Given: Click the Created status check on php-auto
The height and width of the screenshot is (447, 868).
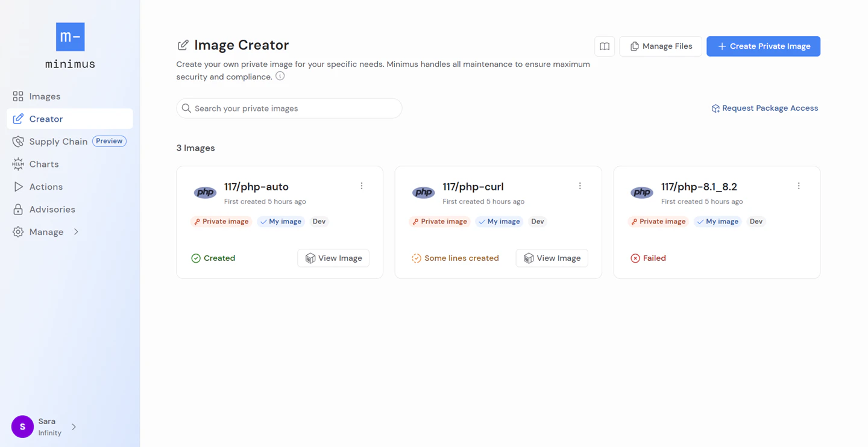Looking at the screenshot, I should [213, 258].
